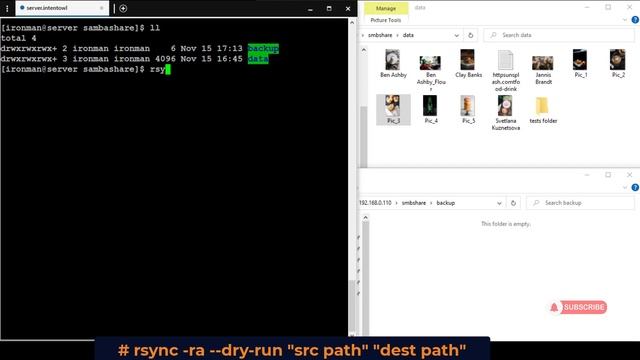Close the server.intentowl tab
Image resolution: width=640 pixels, height=360 pixels.
pos(102,8)
